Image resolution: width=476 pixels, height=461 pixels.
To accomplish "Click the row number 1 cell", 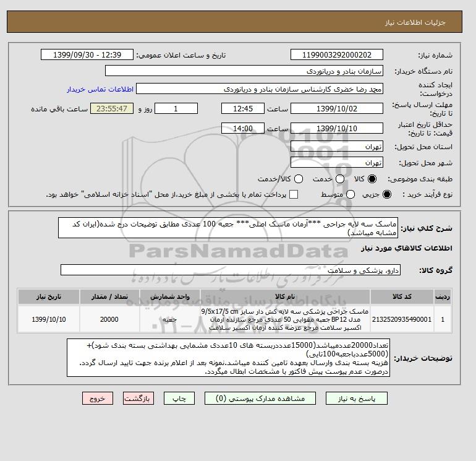I will (443, 319).
